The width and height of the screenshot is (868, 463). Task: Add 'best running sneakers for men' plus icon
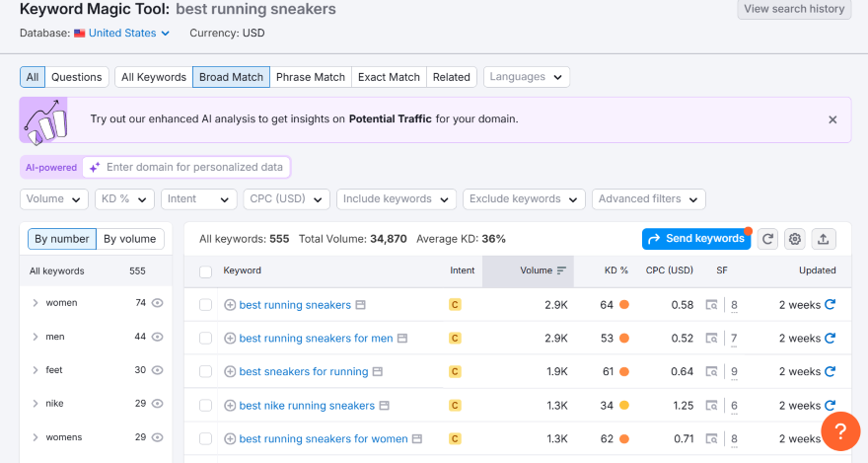(x=230, y=338)
